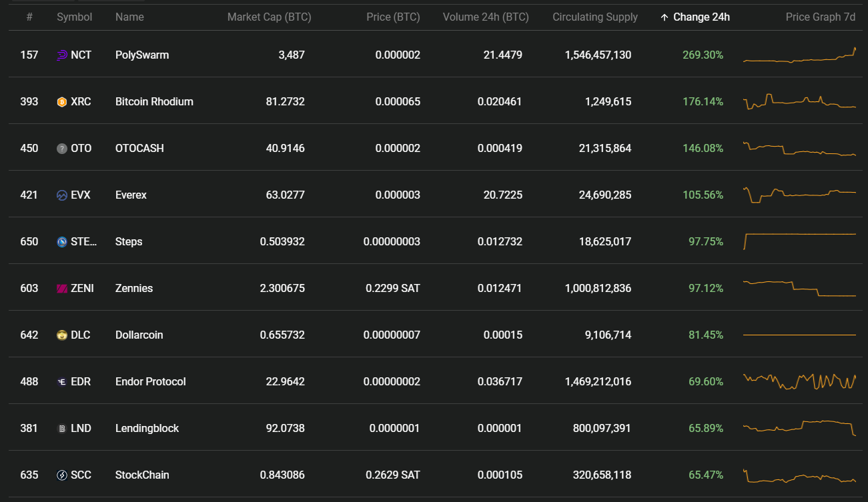Click the Everex EVX logo
This screenshot has height=502, width=868.
62,195
